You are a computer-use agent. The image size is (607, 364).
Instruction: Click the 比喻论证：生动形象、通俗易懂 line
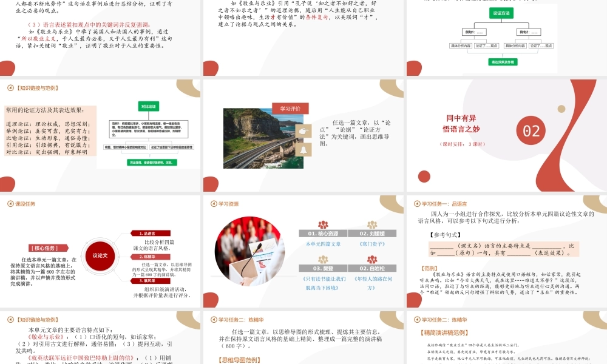[x=48, y=138]
